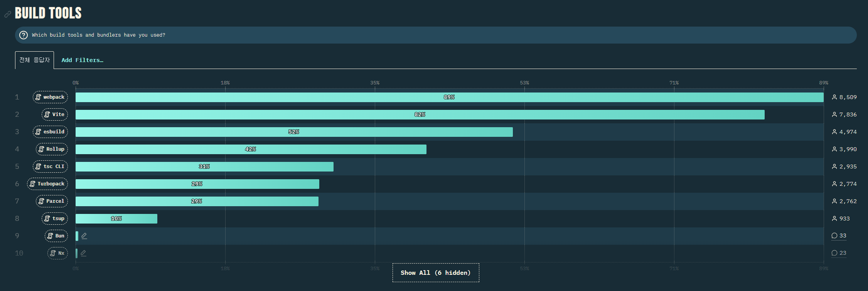Image resolution: width=868 pixels, height=291 pixels.
Task: Click the Rollup 42% bar
Action: tap(251, 149)
